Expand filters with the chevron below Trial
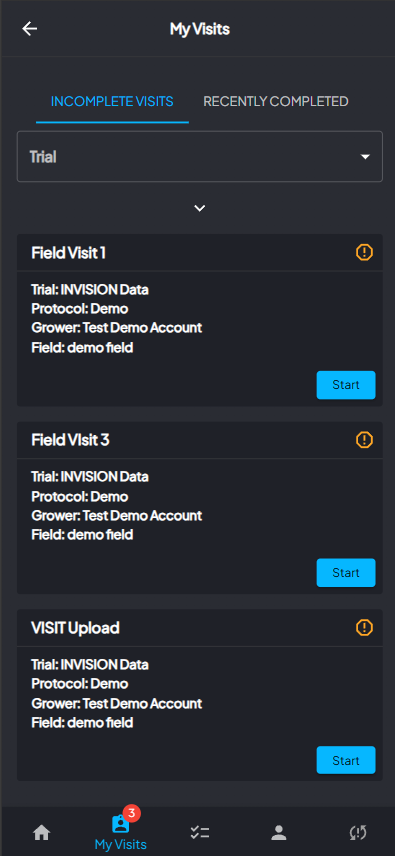Screen dimensions: 395x856 point(200,208)
